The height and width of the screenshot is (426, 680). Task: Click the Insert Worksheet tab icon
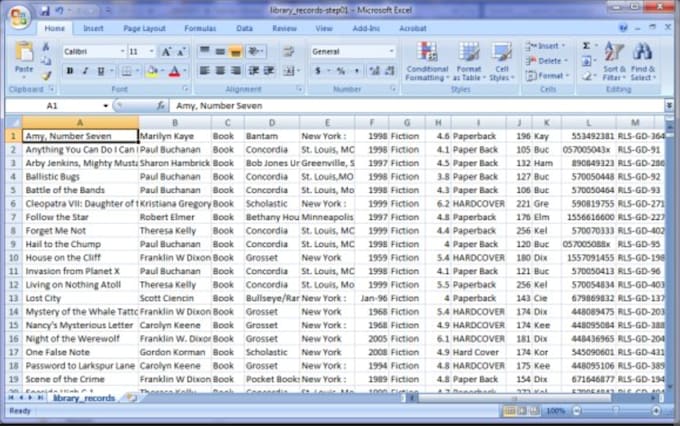click(x=131, y=397)
